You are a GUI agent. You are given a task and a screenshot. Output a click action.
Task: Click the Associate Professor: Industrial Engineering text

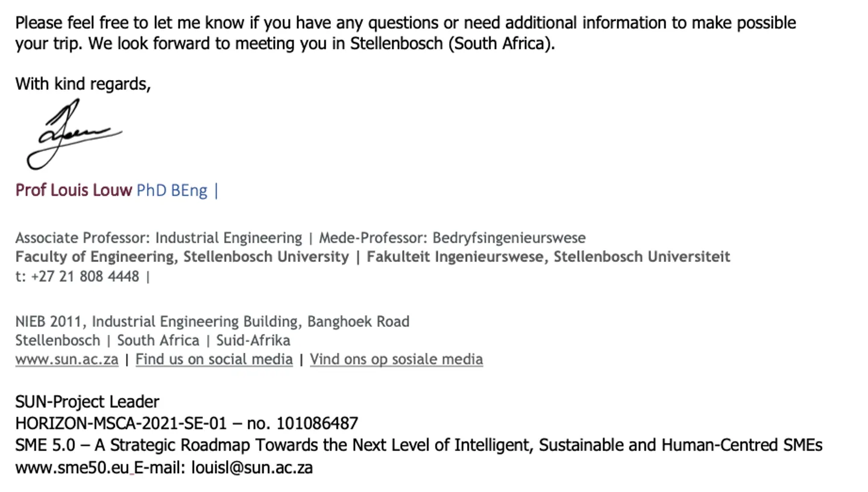point(159,238)
